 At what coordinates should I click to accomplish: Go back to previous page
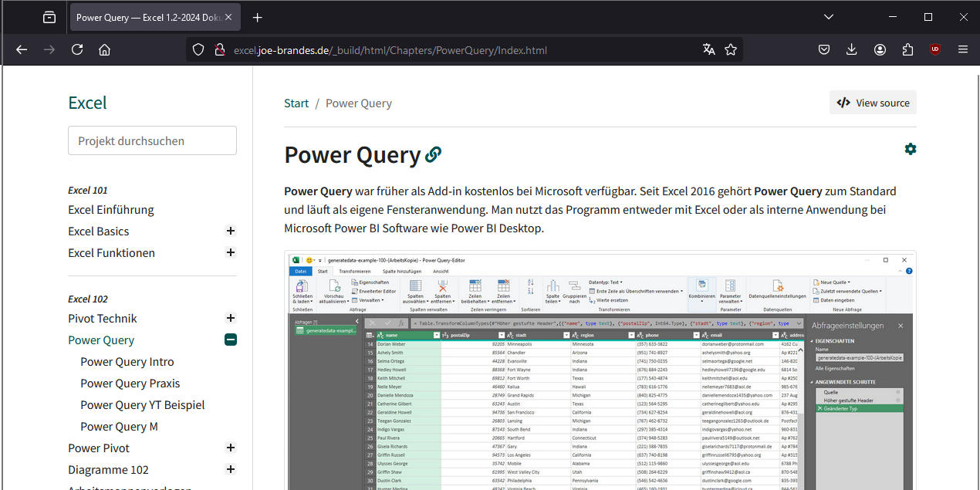click(x=22, y=49)
